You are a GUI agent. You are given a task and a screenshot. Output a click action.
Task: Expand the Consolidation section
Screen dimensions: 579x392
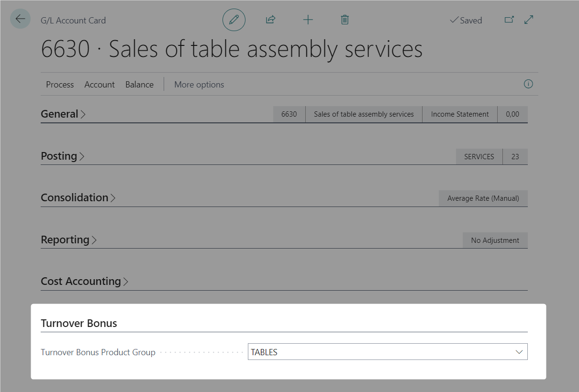point(78,198)
